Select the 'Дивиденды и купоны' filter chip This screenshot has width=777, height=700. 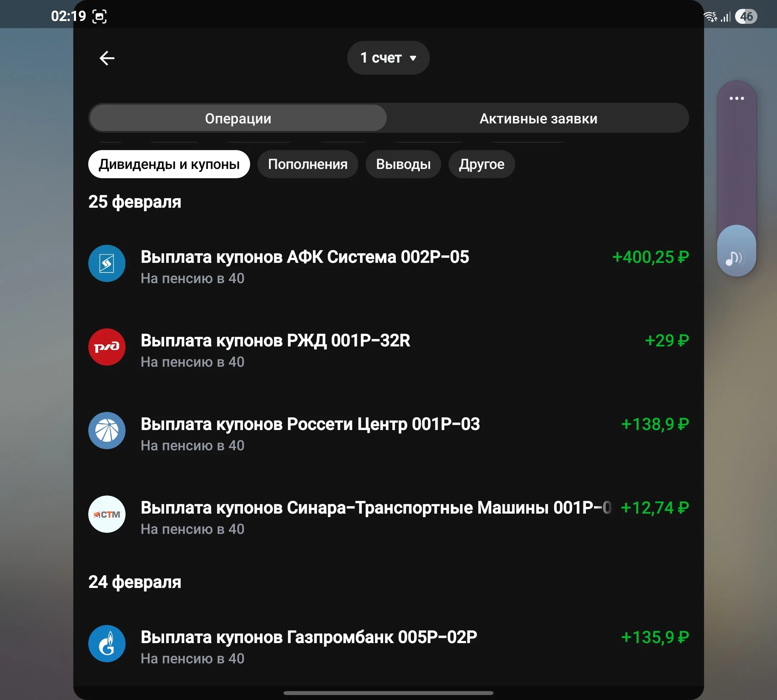[169, 164]
